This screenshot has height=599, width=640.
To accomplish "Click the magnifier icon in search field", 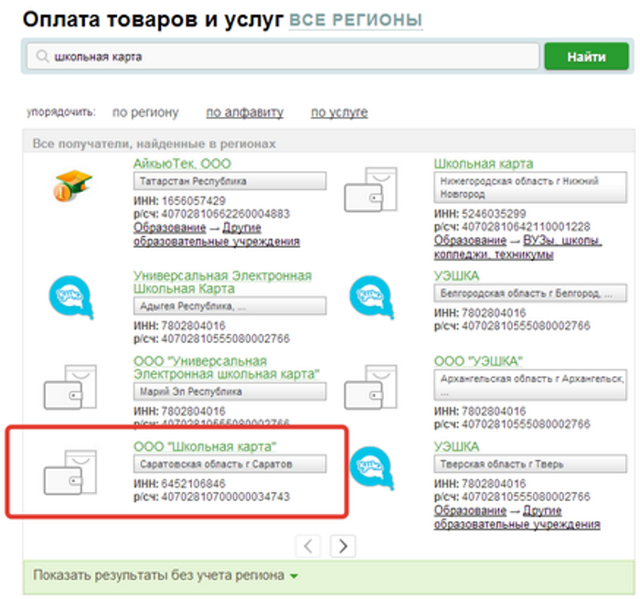I will coord(42,56).
